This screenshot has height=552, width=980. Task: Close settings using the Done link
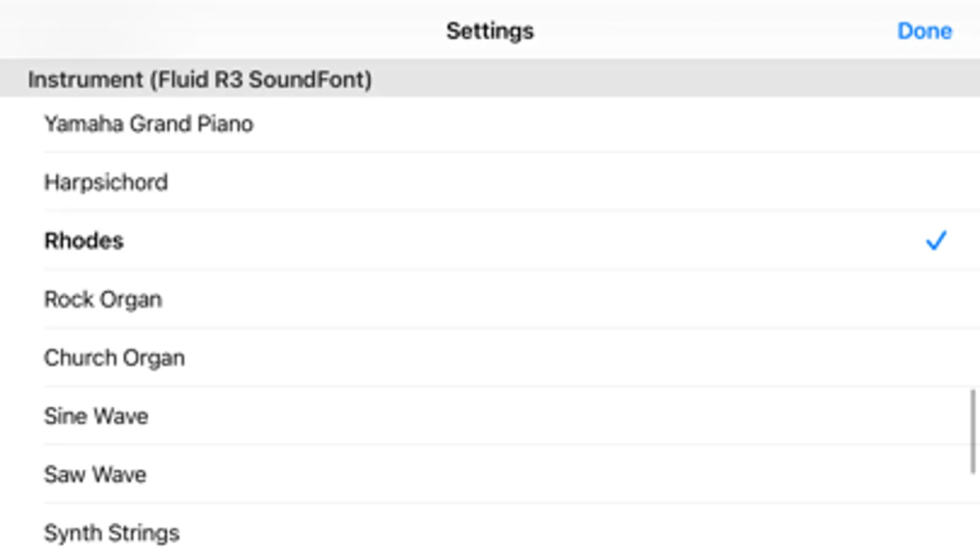[924, 31]
